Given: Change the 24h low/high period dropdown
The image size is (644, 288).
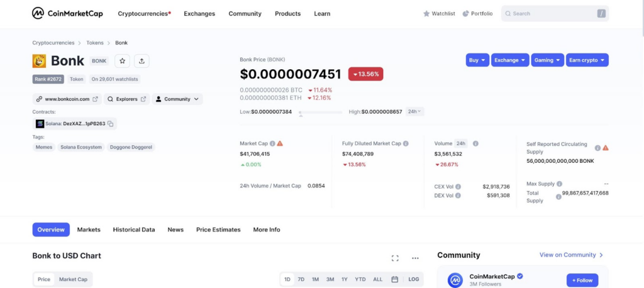Looking at the screenshot, I should (415, 111).
